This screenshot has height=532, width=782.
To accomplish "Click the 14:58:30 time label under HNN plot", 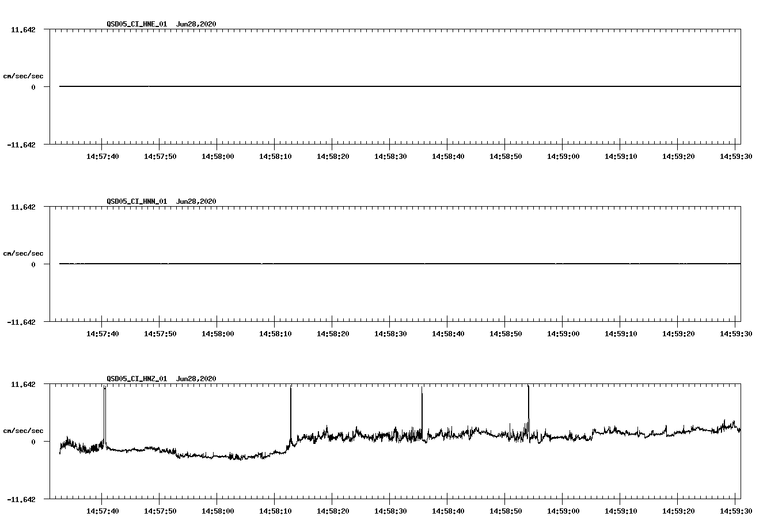I will [390, 333].
